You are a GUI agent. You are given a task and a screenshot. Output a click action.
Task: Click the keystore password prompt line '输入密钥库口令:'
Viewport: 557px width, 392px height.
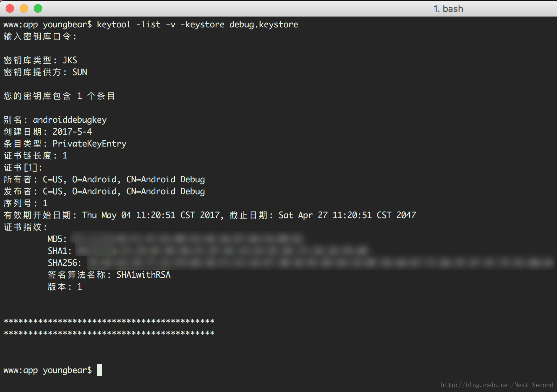coord(40,36)
